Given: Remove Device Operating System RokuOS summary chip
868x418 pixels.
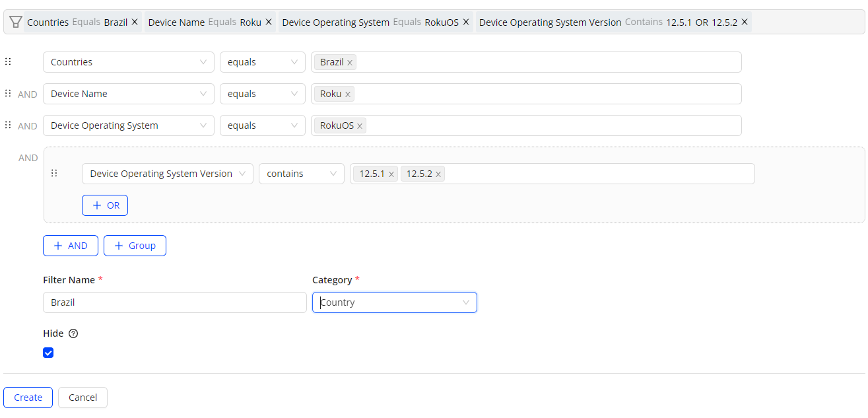Looking at the screenshot, I should [466, 22].
